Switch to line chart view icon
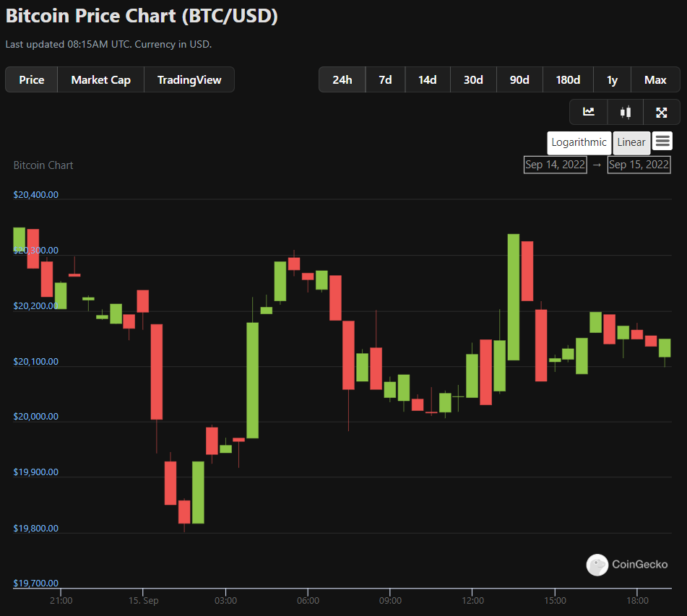Viewport: 687px width, 616px height. pos(589,112)
